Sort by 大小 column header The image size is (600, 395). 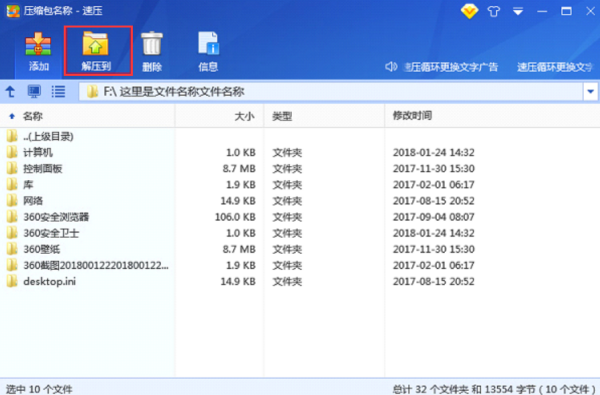pyautogui.click(x=244, y=116)
